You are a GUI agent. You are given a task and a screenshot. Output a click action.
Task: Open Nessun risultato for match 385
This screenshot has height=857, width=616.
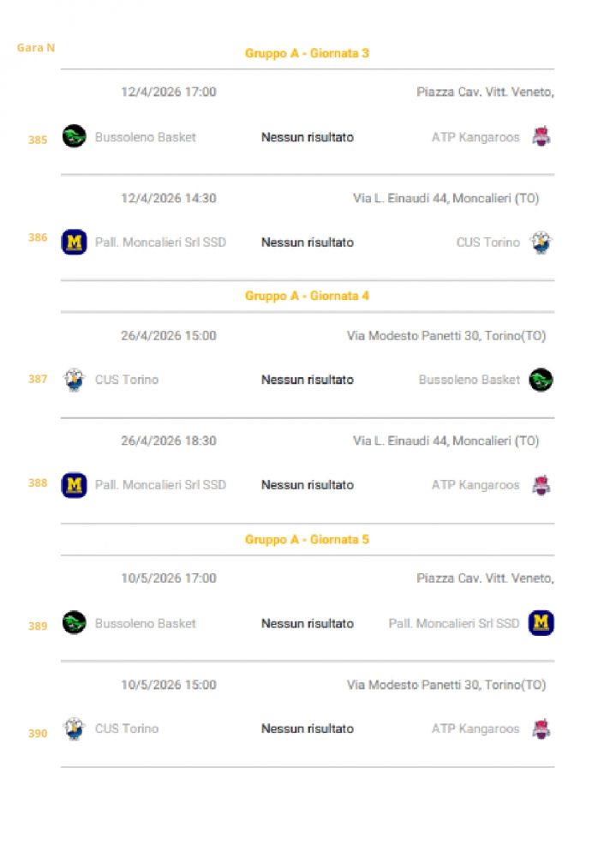(307, 137)
